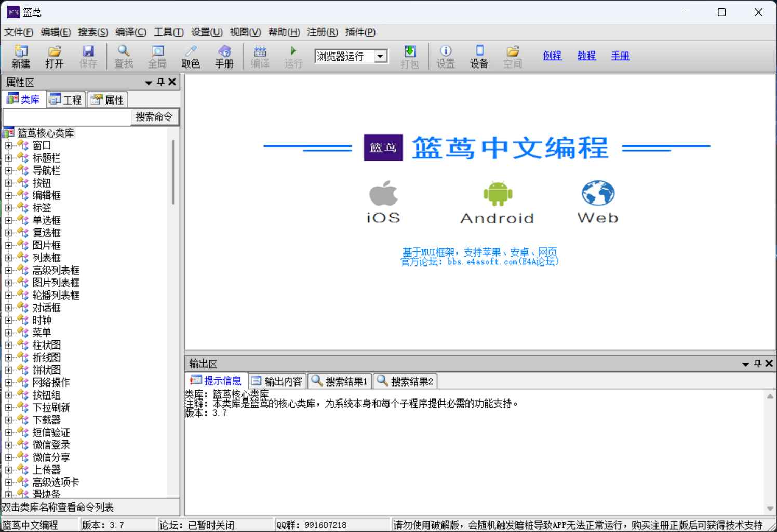Open the 教程 tutorial link
Viewport: 777px width, 532px height.
coord(586,56)
